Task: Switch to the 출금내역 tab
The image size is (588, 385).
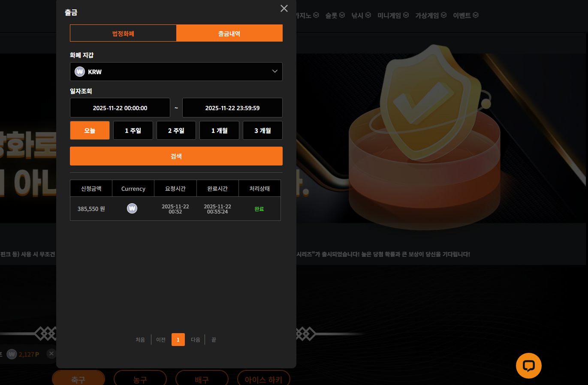Action: 229,33
